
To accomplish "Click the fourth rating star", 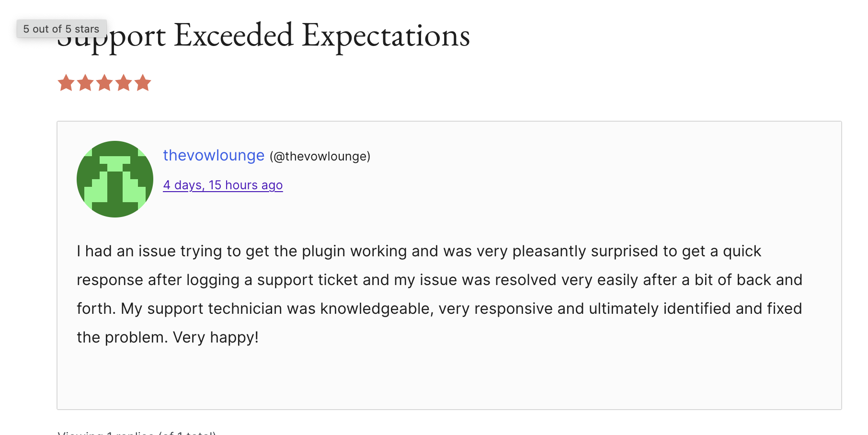I will coord(124,83).
